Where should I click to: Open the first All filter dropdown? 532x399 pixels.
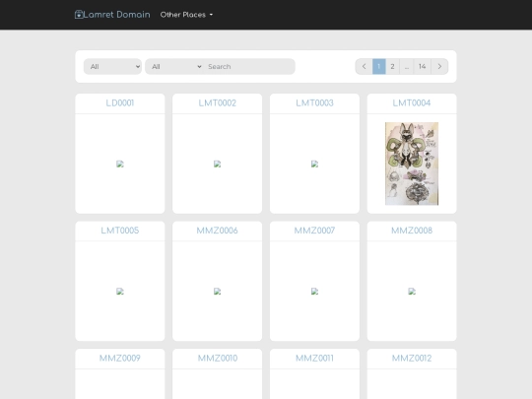pos(112,67)
